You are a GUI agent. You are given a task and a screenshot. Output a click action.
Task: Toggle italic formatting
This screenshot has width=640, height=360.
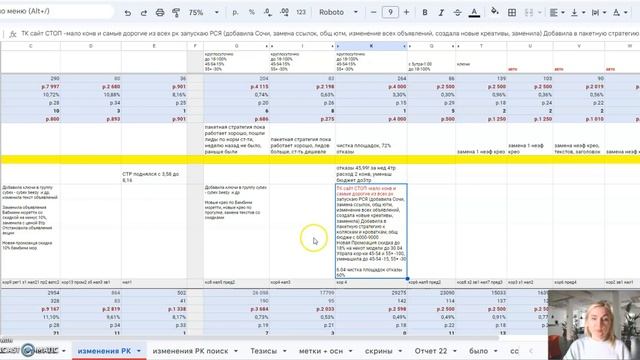click(x=441, y=13)
